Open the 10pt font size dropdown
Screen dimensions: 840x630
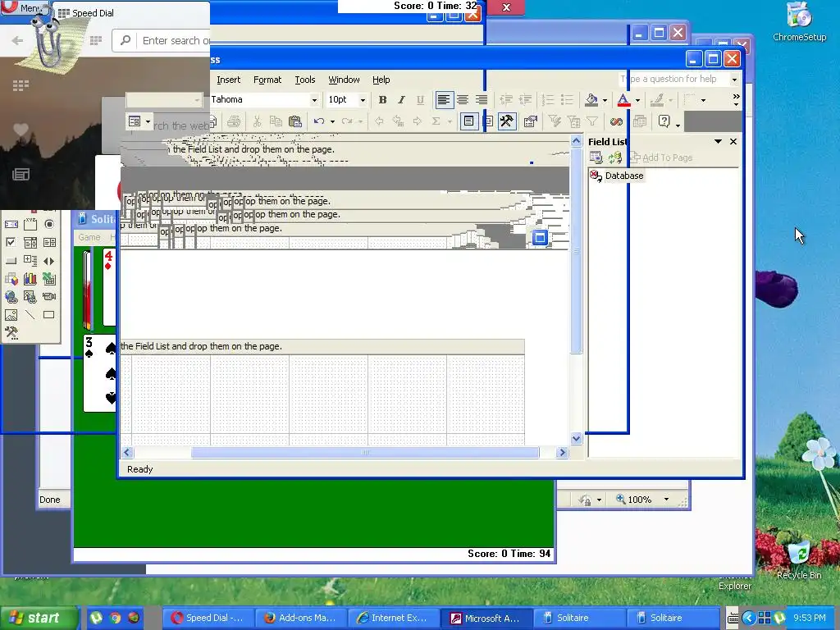tap(363, 100)
